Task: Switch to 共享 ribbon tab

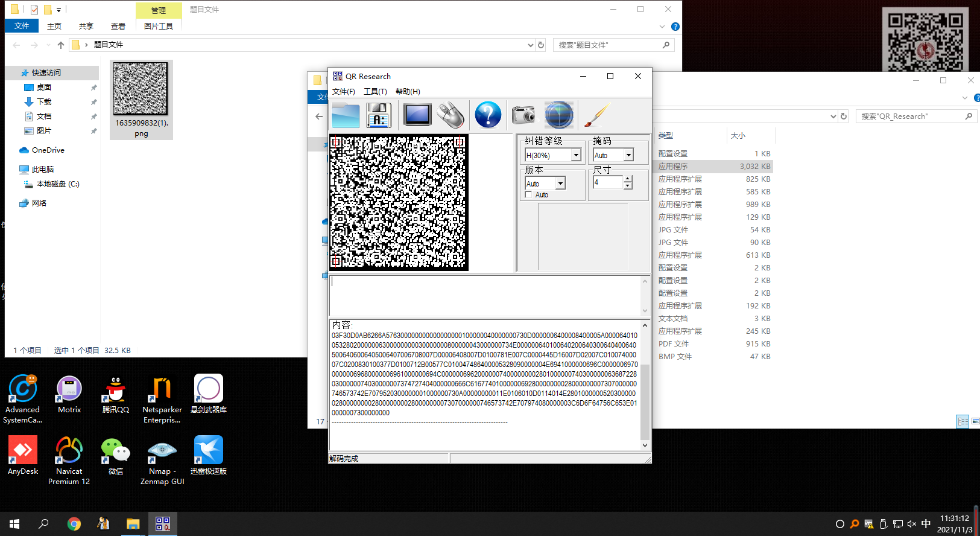Action: pos(86,26)
